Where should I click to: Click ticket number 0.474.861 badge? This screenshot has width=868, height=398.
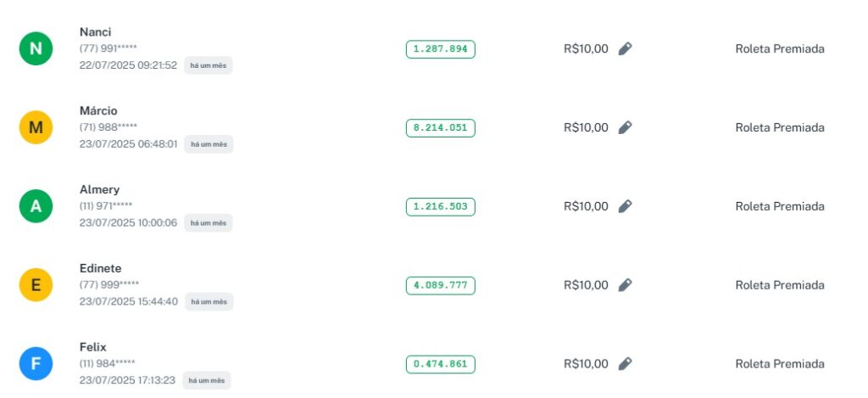point(440,364)
